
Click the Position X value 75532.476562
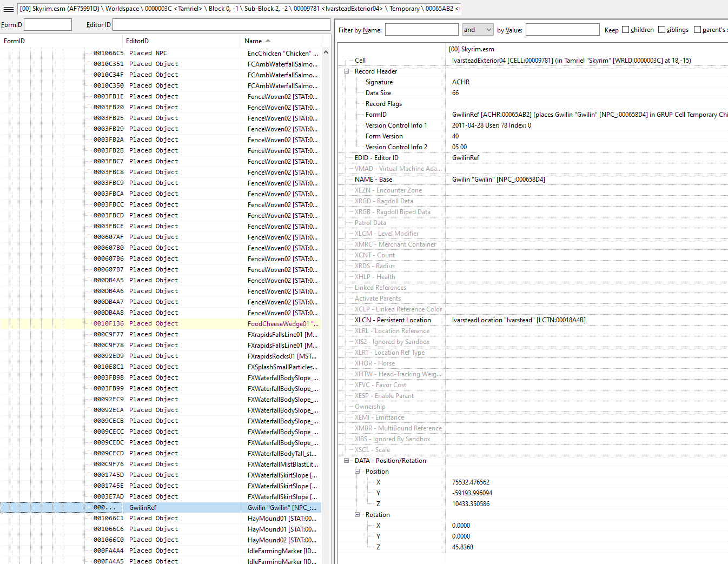click(471, 482)
